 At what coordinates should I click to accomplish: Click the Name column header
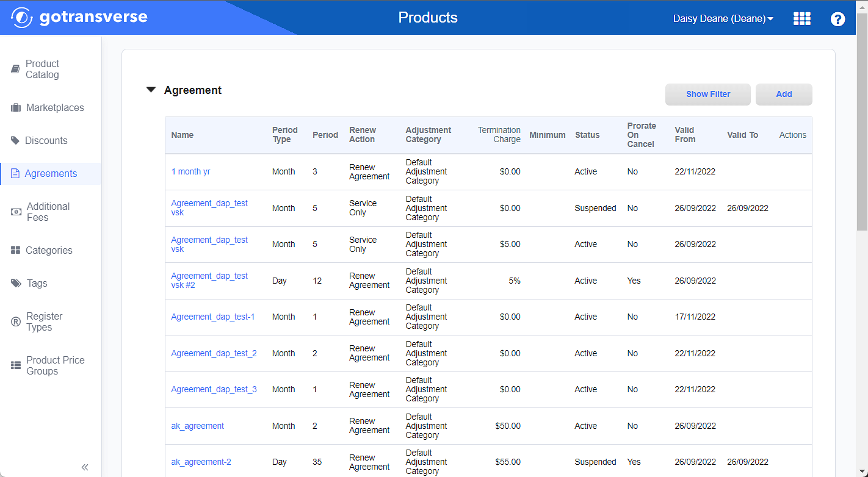[183, 135]
